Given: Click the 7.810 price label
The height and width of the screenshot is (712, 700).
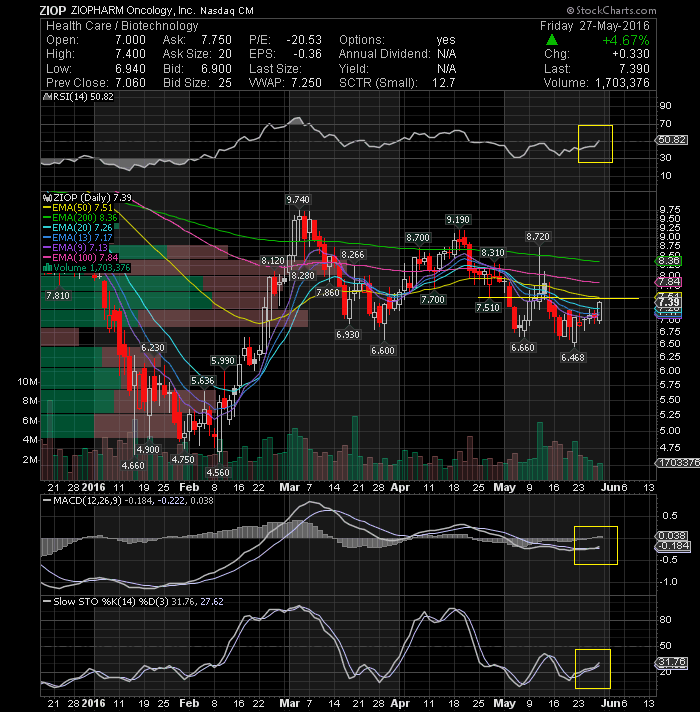Looking at the screenshot, I should click(x=58, y=296).
